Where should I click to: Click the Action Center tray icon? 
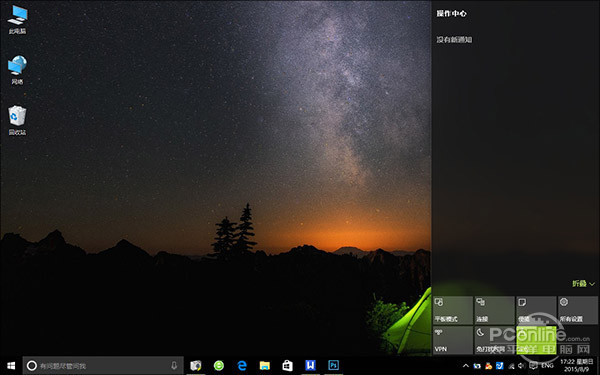click(533, 366)
